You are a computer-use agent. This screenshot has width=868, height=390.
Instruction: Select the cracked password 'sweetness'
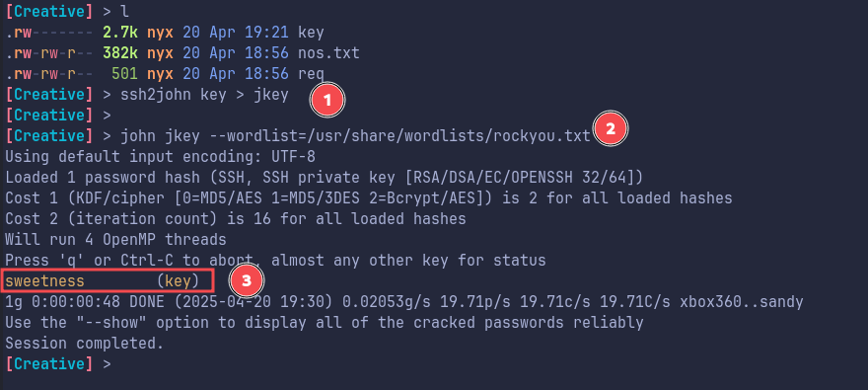coord(44,281)
